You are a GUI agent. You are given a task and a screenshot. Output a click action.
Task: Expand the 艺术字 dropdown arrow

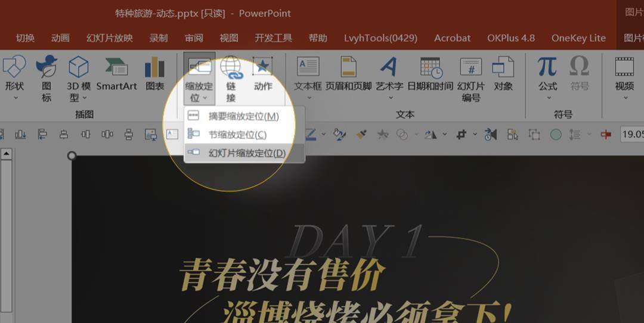[x=391, y=98]
